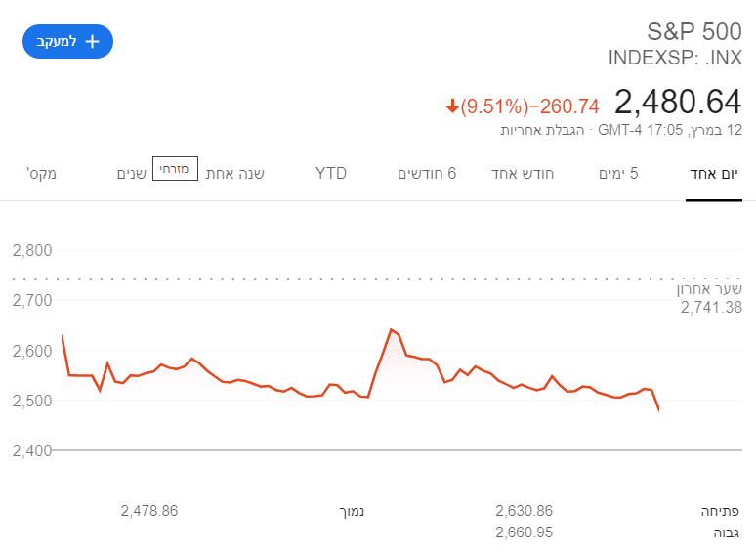Select the שנים five-year tab
Image resolution: width=756 pixels, height=553 pixels.
point(132,174)
